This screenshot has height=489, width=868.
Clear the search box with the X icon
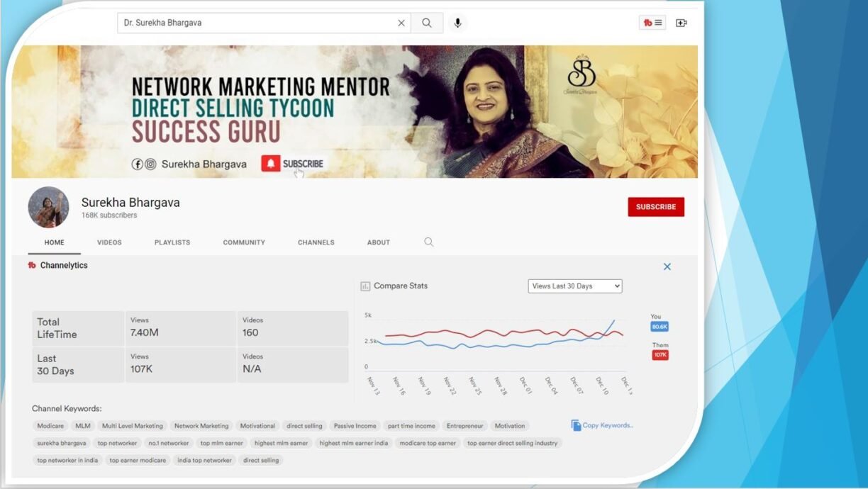[401, 23]
